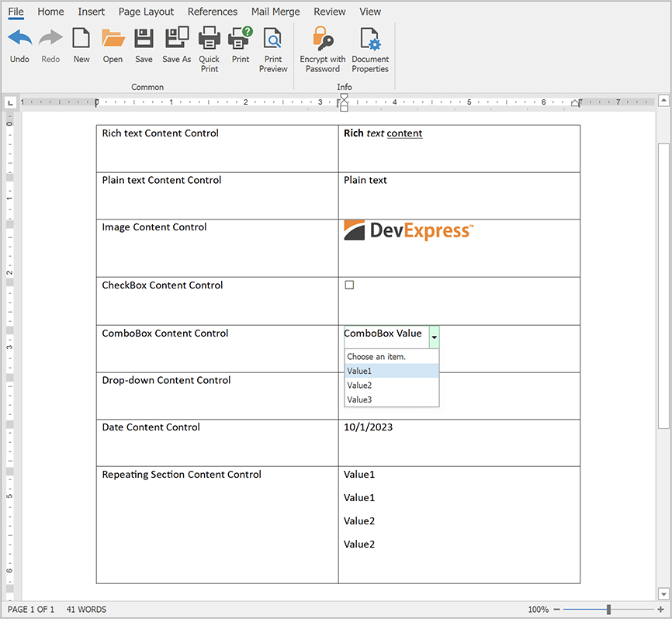672x619 pixels.
Task: Switch to the Mail Merge tab
Action: (x=275, y=12)
